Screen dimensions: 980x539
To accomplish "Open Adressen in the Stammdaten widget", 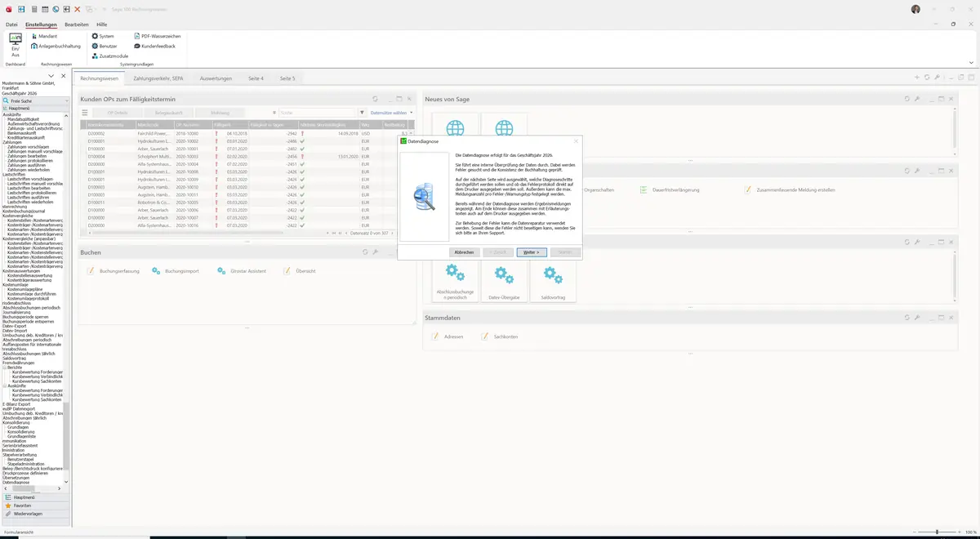I will click(x=448, y=336).
